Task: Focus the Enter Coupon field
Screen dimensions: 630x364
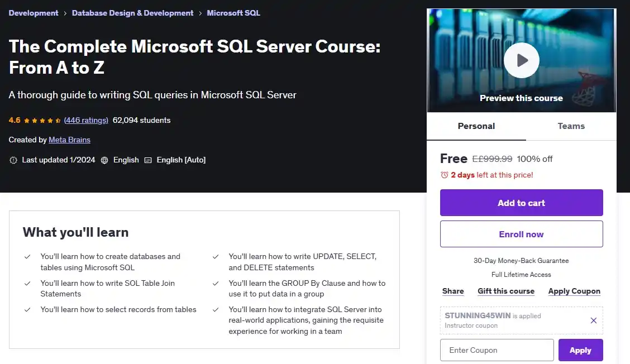Action: click(497, 350)
